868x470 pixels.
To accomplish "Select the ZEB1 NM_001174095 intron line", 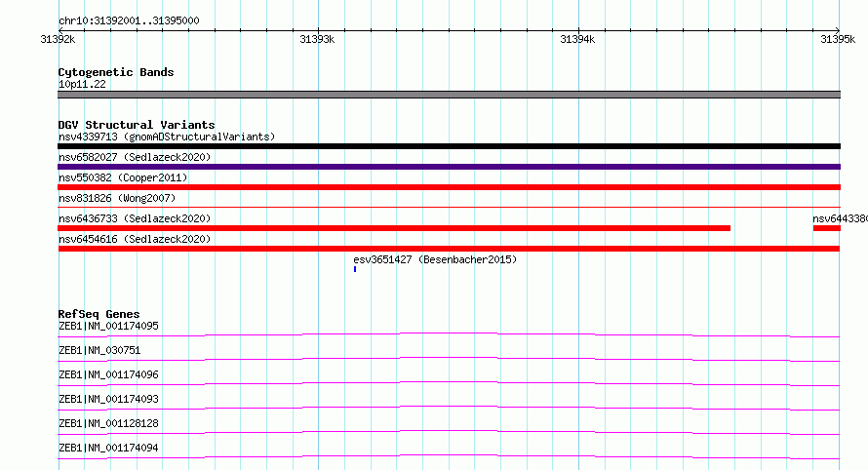I will [449, 334].
